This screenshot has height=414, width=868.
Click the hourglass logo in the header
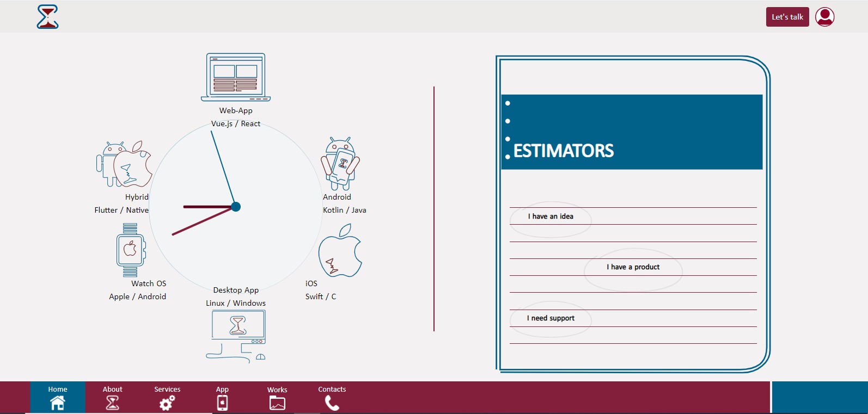pyautogui.click(x=47, y=17)
